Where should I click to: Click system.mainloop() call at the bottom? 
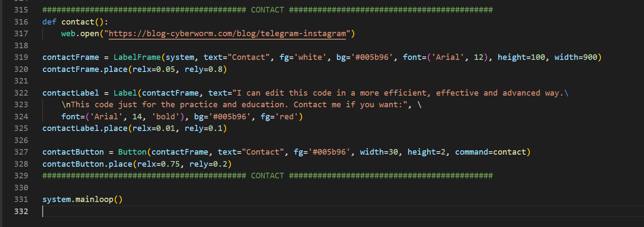pos(82,199)
